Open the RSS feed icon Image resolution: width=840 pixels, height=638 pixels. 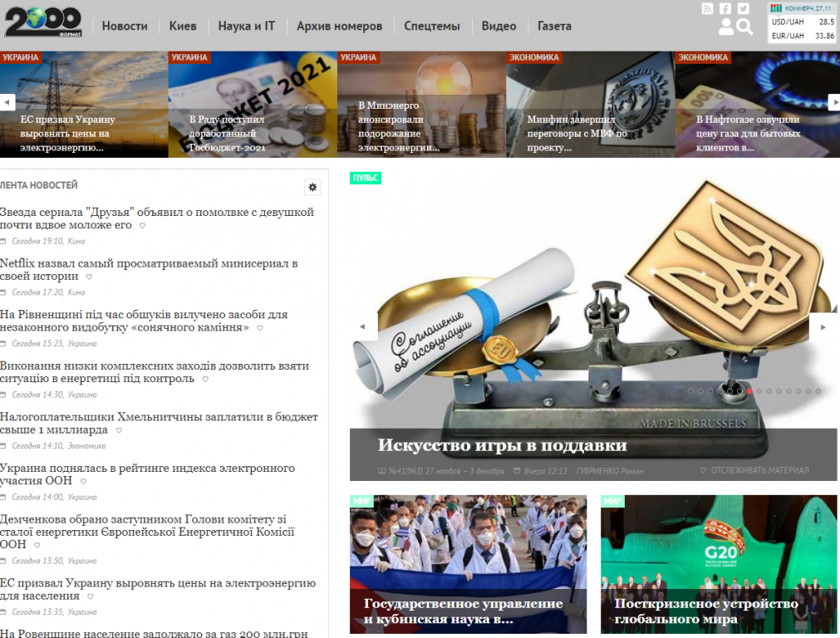tap(707, 8)
